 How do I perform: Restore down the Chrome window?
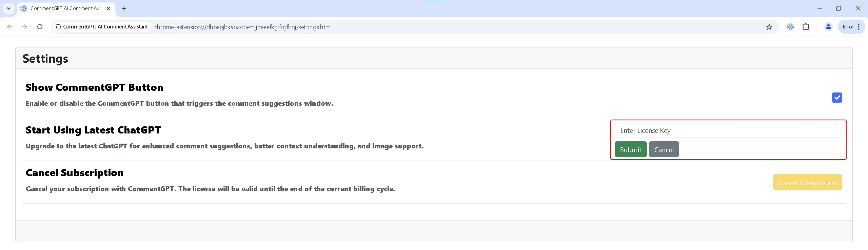pos(839,8)
